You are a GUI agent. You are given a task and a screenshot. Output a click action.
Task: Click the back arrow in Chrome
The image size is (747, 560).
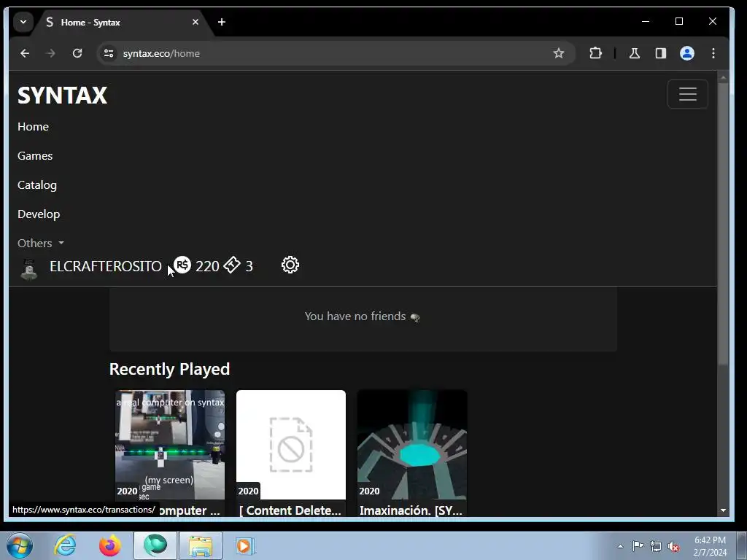25,53
